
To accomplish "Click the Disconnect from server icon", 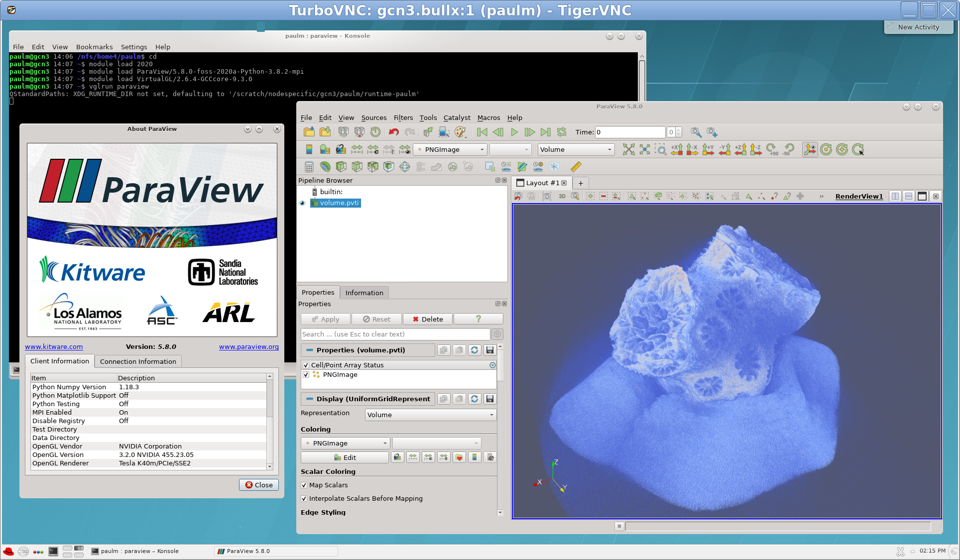I will [x=360, y=132].
